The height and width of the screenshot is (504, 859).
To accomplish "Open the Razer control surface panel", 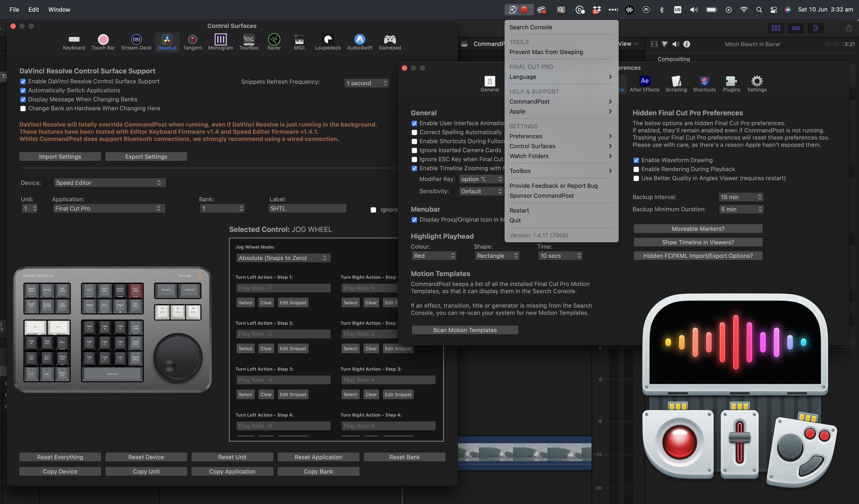I will pyautogui.click(x=274, y=42).
